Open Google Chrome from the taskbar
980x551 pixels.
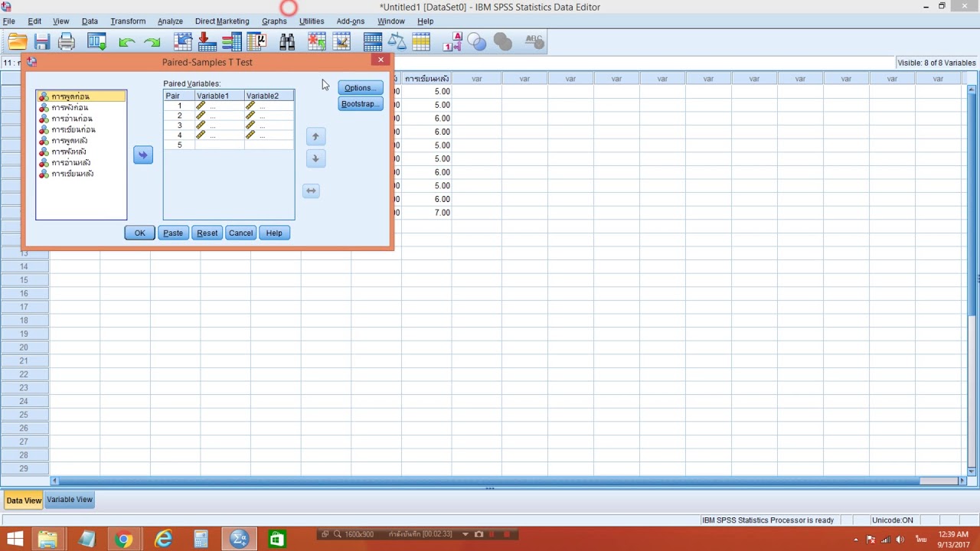(123, 539)
